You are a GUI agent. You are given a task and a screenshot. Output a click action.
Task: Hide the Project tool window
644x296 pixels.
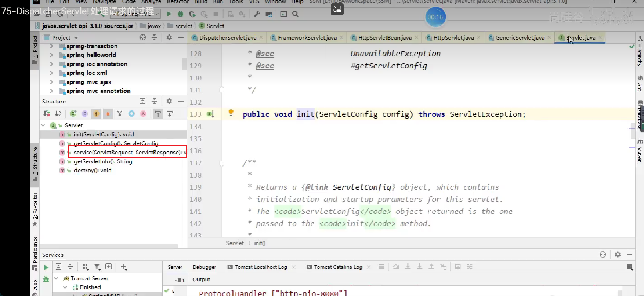[x=181, y=37]
